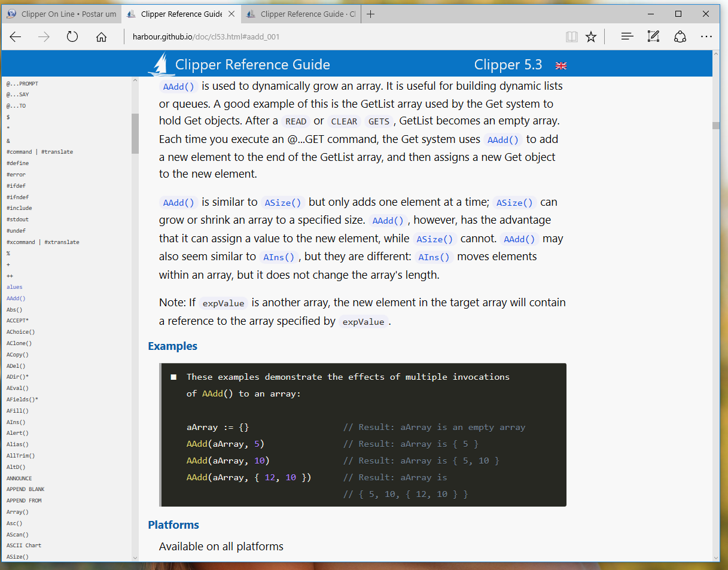Image resolution: width=728 pixels, height=570 pixels.
Task: Open AChoice() in the sidebar
Action: (x=20, y=332)
